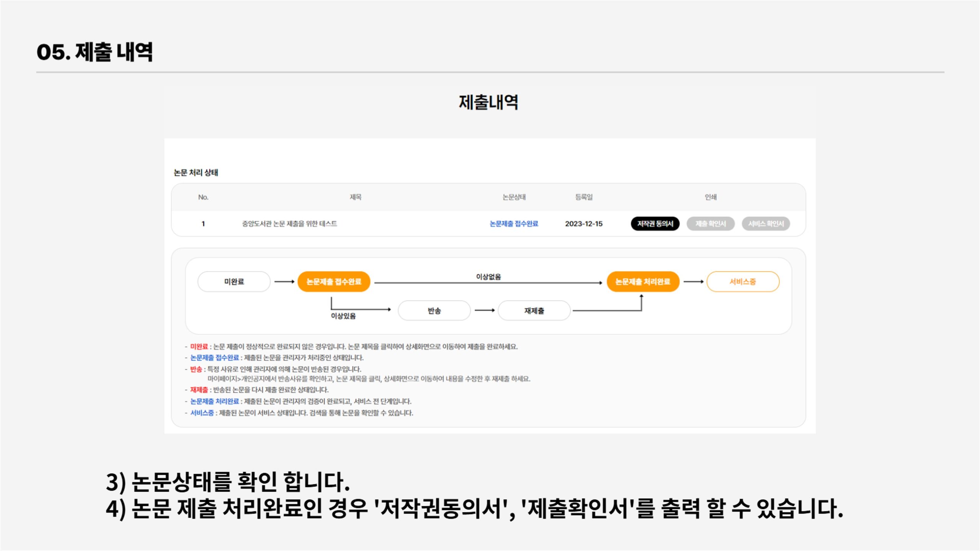Click the 미완료 flowchart node
The image size is (980, 551).
coord(234,282)
